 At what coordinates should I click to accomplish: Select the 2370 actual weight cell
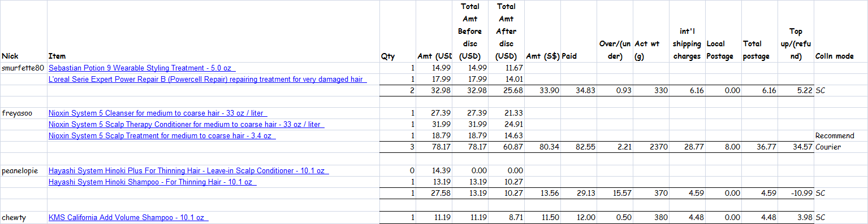(651, 147)
